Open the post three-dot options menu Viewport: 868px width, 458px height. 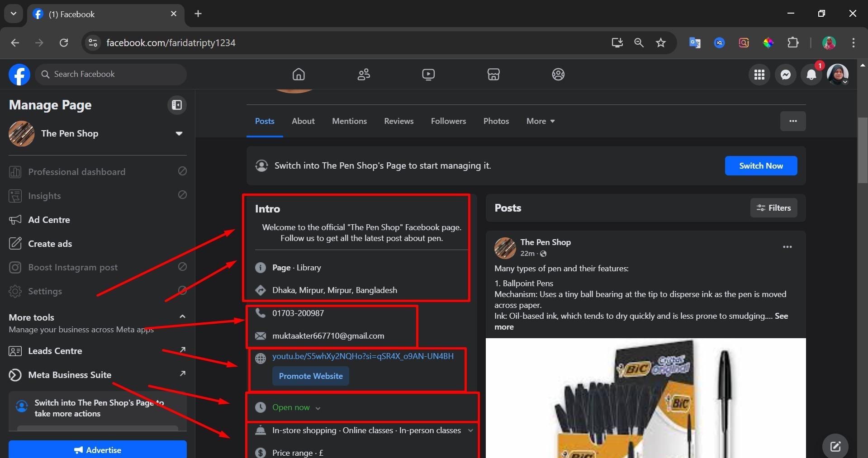pyautogui.click(x=787, y=247)
